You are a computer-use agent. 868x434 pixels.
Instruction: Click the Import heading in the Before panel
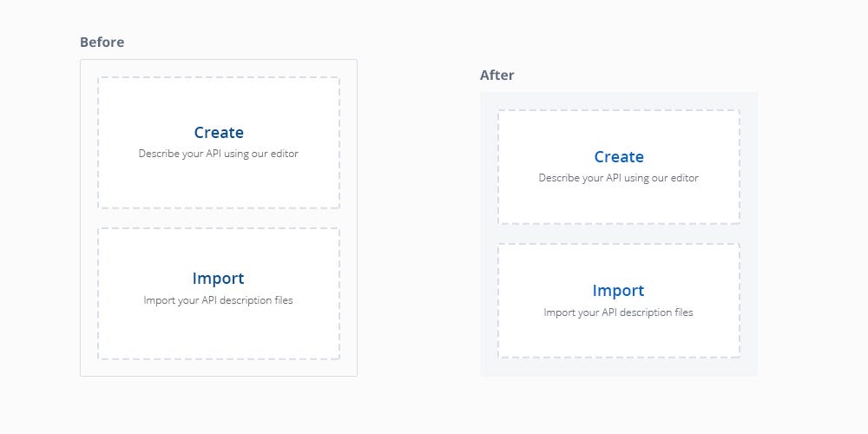coord(218,279)
